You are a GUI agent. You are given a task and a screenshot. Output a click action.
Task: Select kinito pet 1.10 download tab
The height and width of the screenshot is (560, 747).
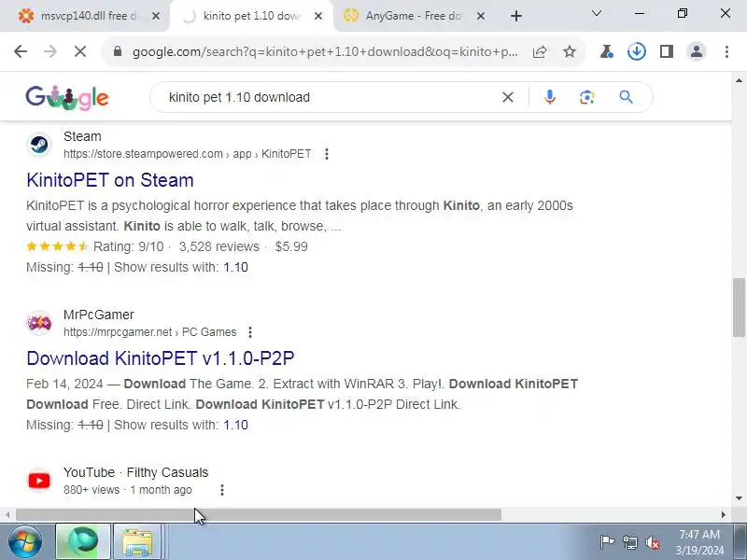(251, 16)
